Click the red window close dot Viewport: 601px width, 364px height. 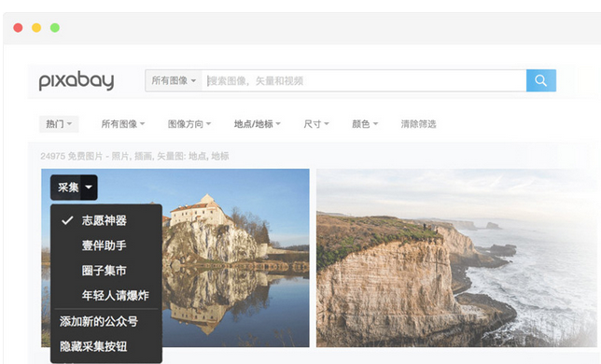[x=18, y=28]
